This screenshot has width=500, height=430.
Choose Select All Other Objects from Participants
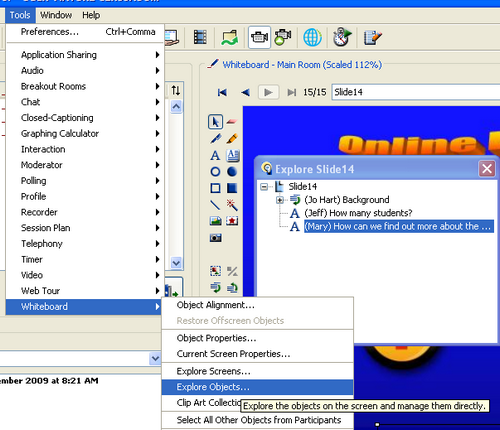257,420
